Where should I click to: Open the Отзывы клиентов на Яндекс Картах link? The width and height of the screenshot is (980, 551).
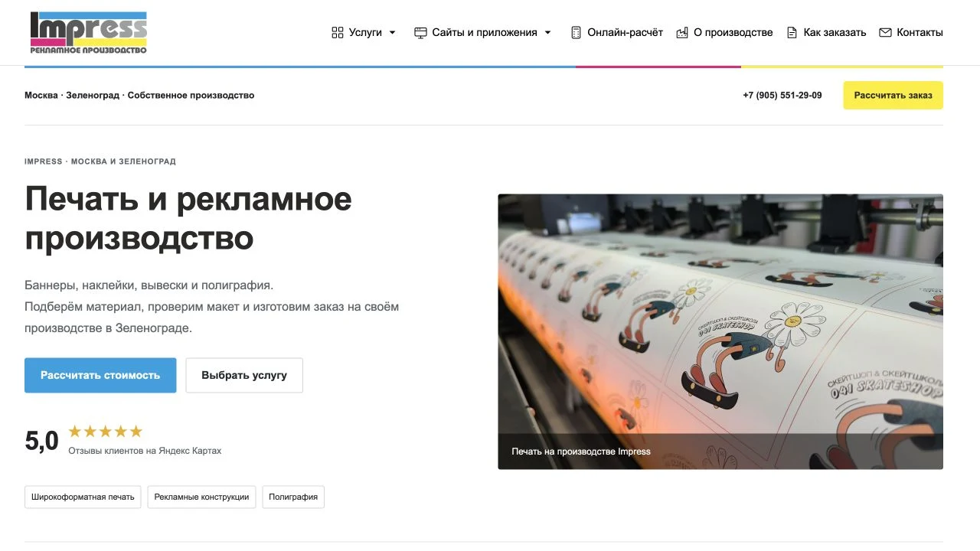145,451
